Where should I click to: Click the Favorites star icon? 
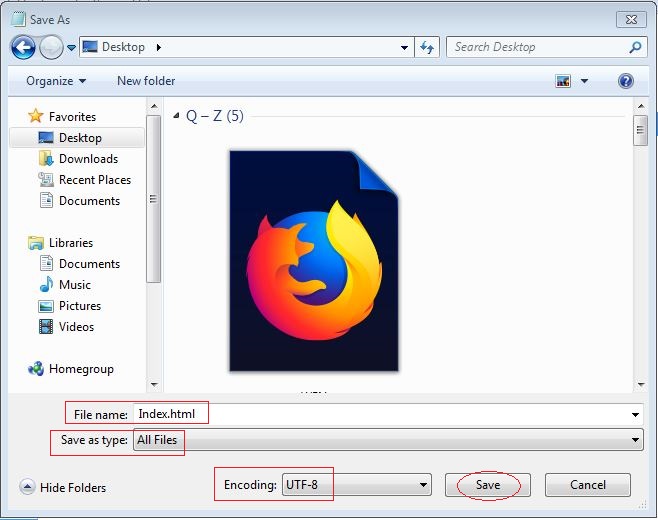pos(36,116)
